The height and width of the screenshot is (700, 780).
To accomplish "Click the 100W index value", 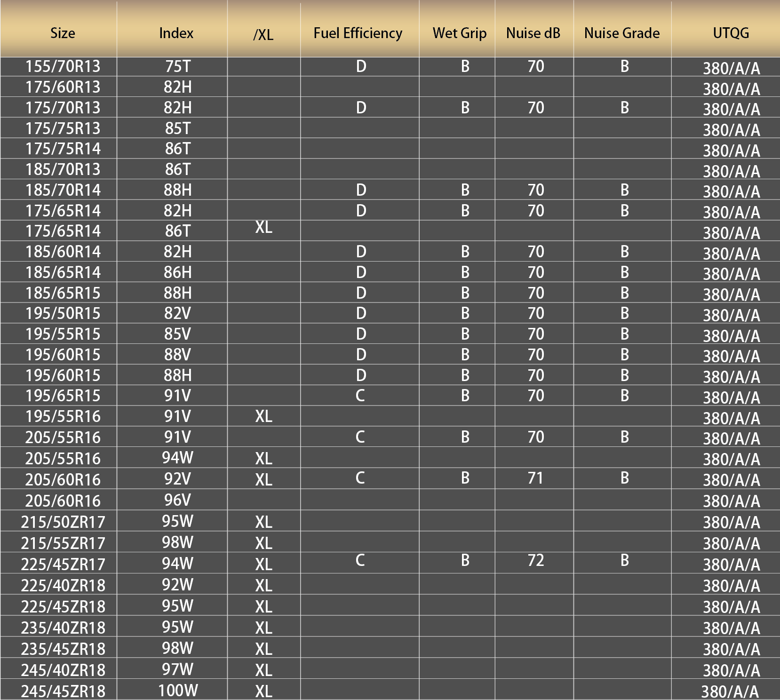I will (x=178, y=691).
